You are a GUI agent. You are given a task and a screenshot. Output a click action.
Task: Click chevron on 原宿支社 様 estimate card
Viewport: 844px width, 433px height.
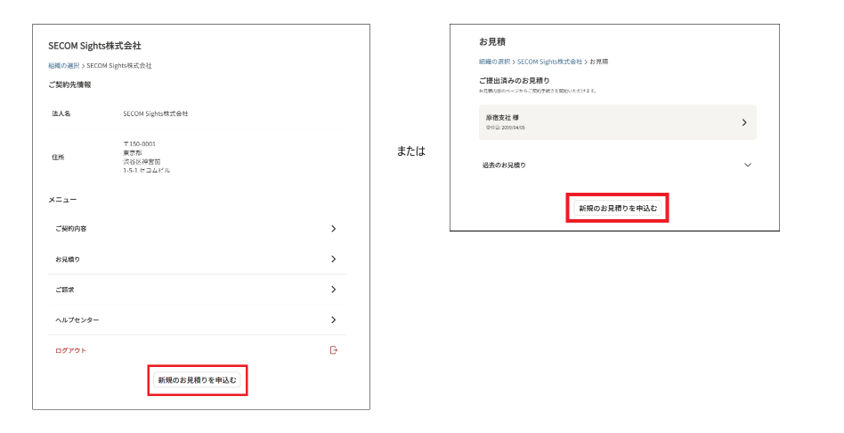click(x=744, y=122)
